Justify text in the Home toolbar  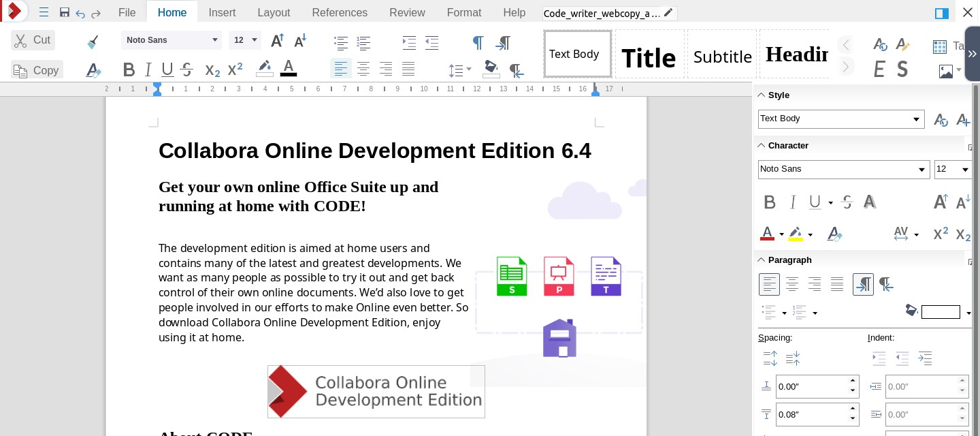point(408,69)
